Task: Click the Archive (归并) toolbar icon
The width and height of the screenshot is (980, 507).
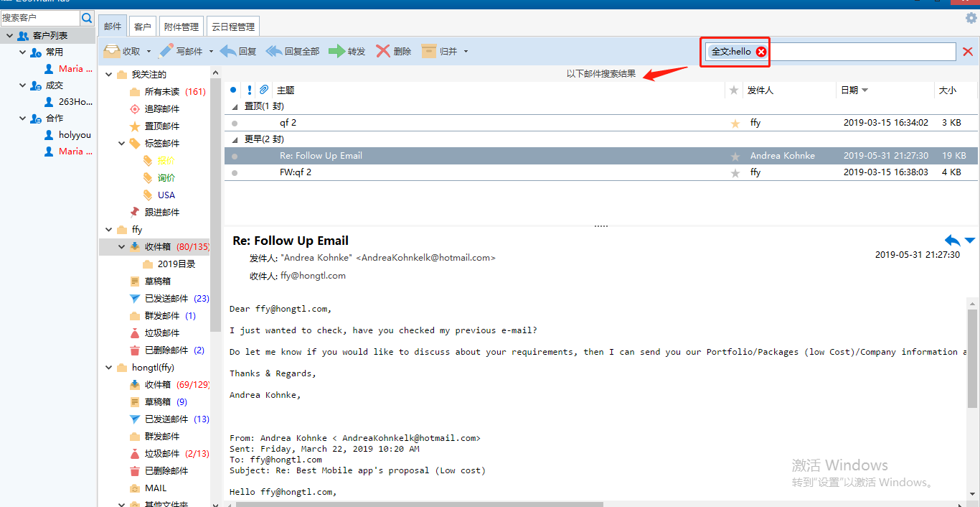Action: pyautogui.click(x=429, y=51)
